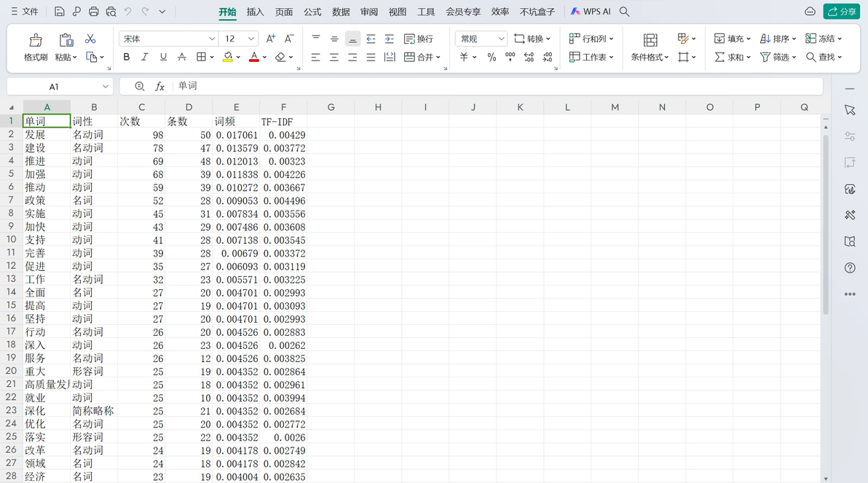Image resolution: width=868 pixels, height=483 pixels.
Task: Apply the red font color
Action: click(x=254, y=57)
